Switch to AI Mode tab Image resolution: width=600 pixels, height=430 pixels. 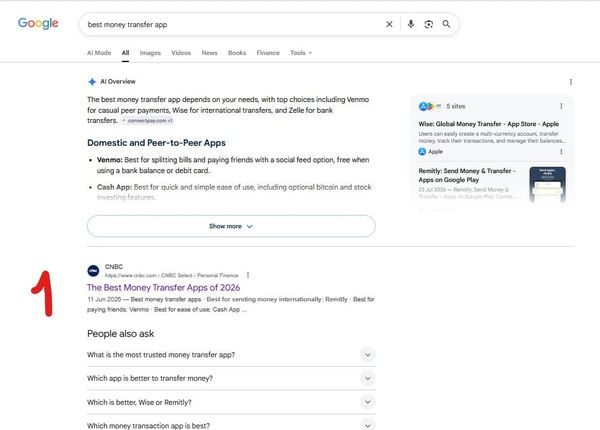[99, 53]
